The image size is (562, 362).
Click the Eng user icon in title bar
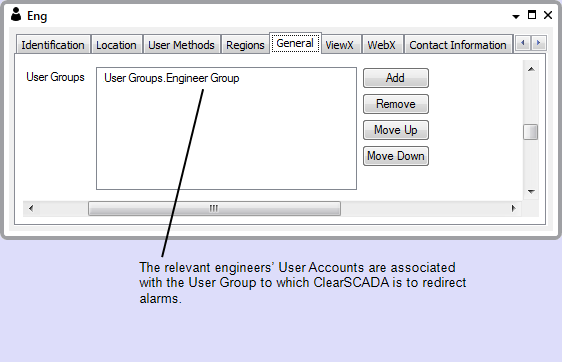tap(16, 15)
